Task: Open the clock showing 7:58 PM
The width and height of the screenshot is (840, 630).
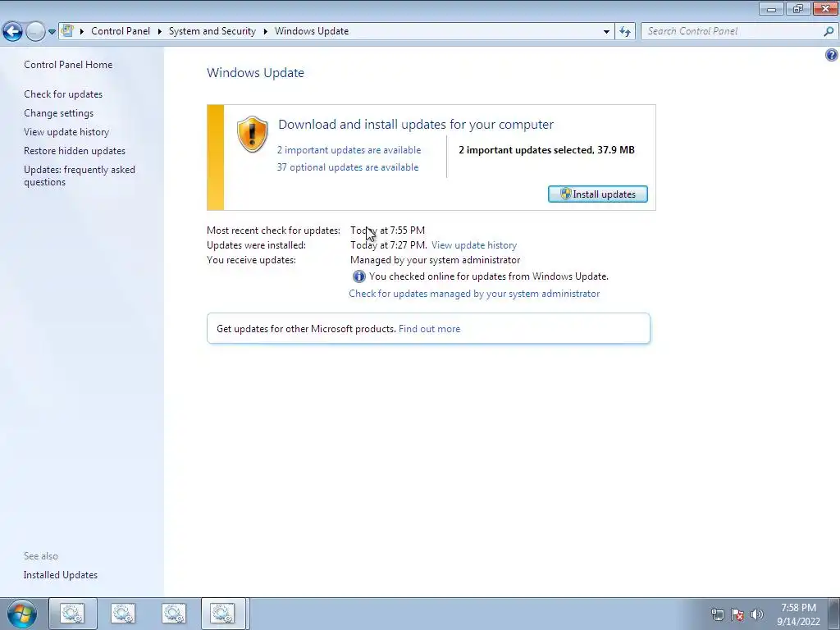Action: (798, 614)
